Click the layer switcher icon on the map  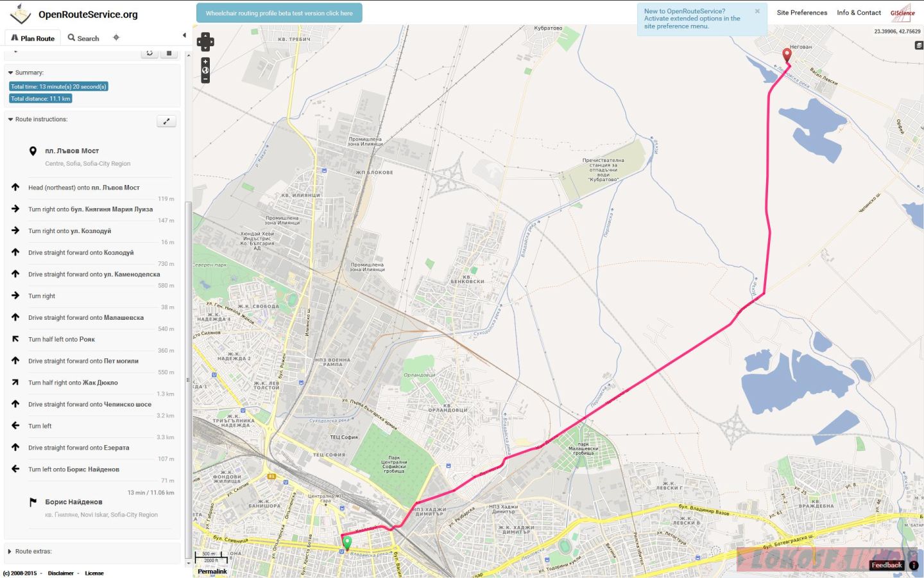[919, 45]
